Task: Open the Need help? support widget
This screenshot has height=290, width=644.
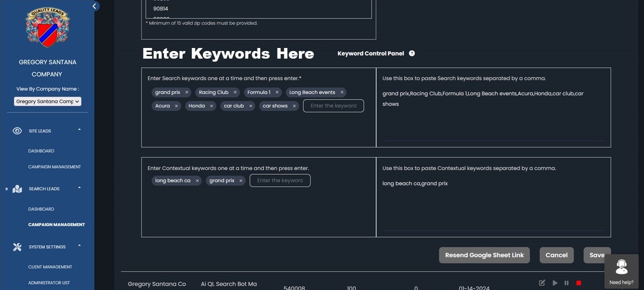Action: pos(621,271)
